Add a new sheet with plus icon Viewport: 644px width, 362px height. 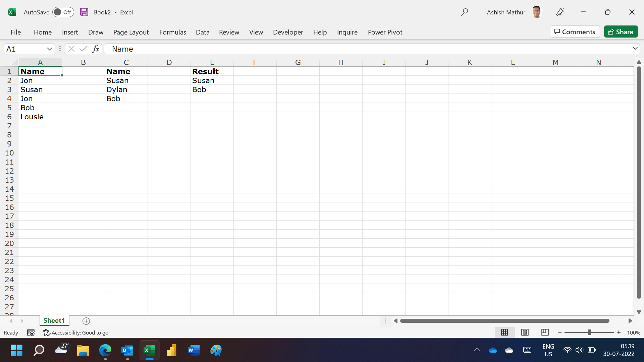click(86, 321)
